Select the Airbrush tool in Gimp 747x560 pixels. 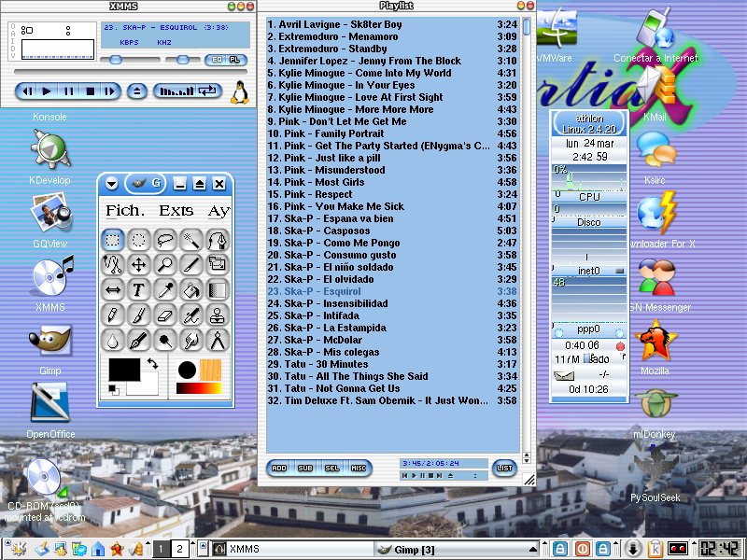(191, 315)
